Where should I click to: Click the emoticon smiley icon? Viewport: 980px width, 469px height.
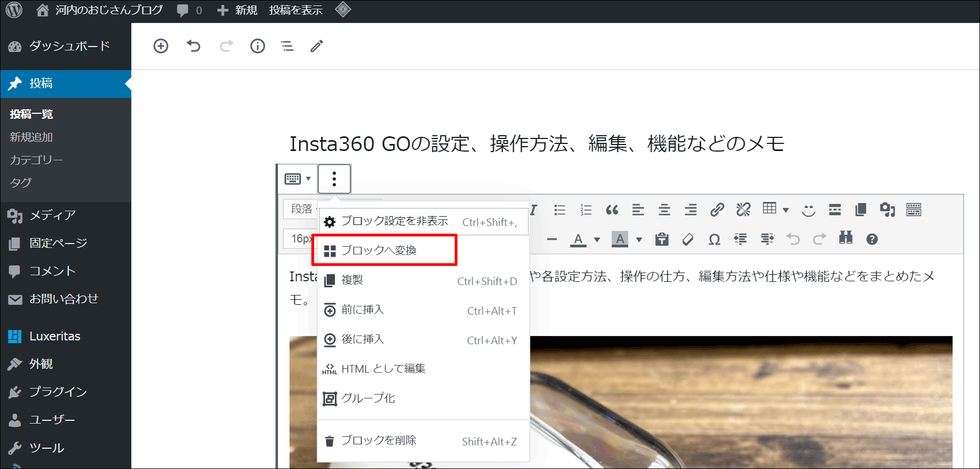click(x=808, y=210)
